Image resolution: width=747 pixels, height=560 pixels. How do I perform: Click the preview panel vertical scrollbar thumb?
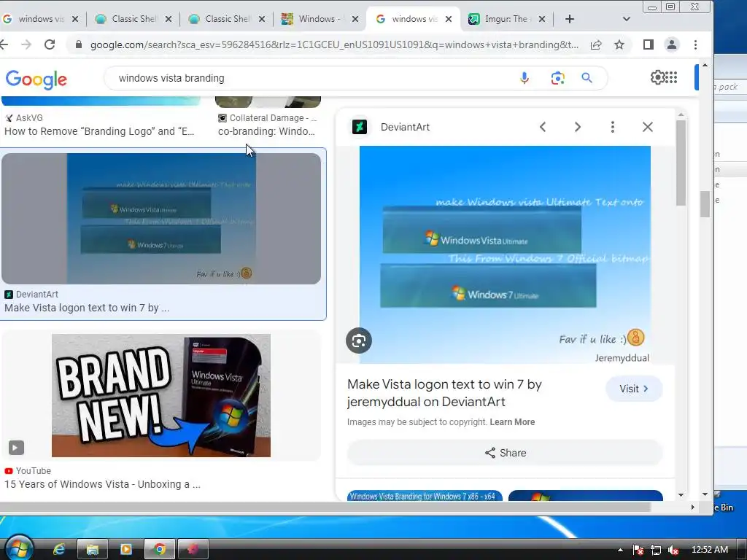(x=681, y=163)
